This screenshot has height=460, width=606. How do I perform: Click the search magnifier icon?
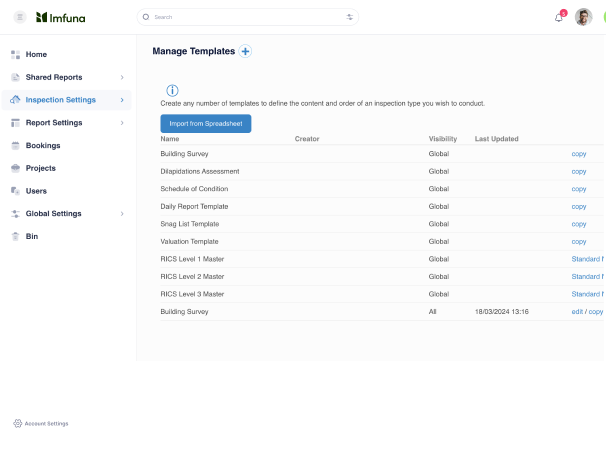point(146,17)
